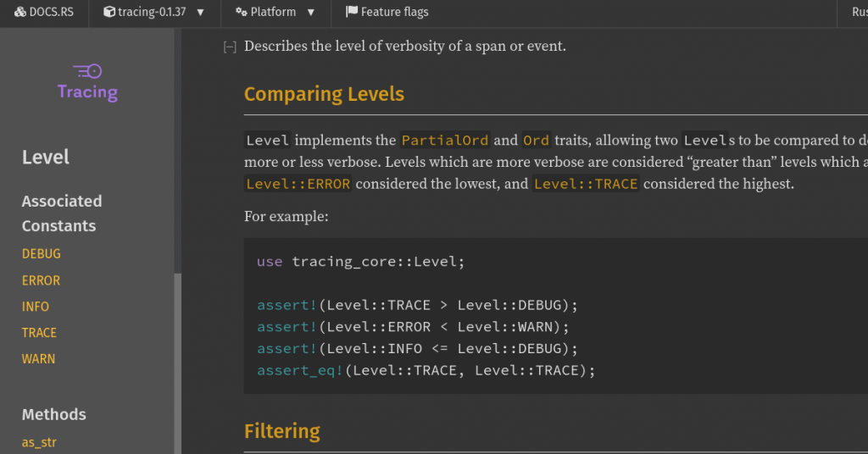Jump to the INFO constant
This screenshot has width=868, height=454.
point(36,307)
